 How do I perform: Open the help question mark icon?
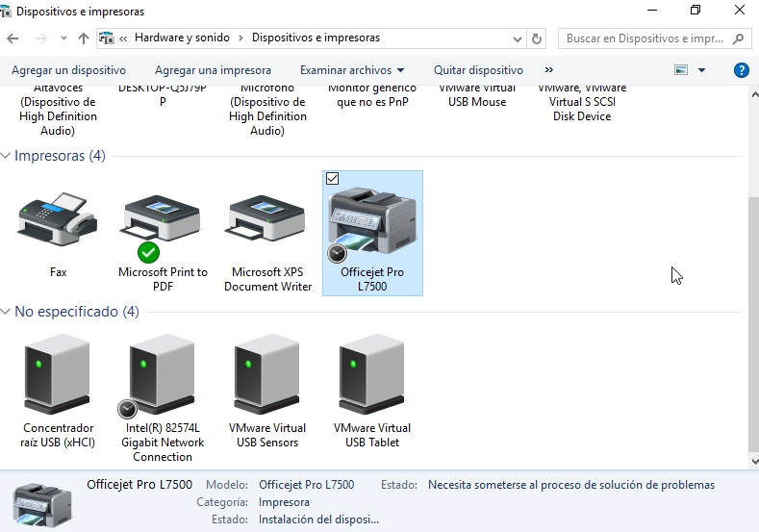[x=741, y=70]
